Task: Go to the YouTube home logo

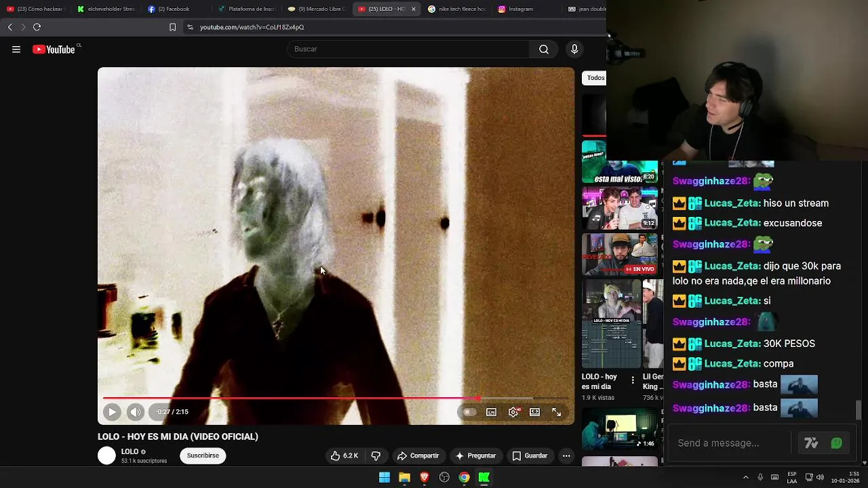Action: tap(54, 49)
